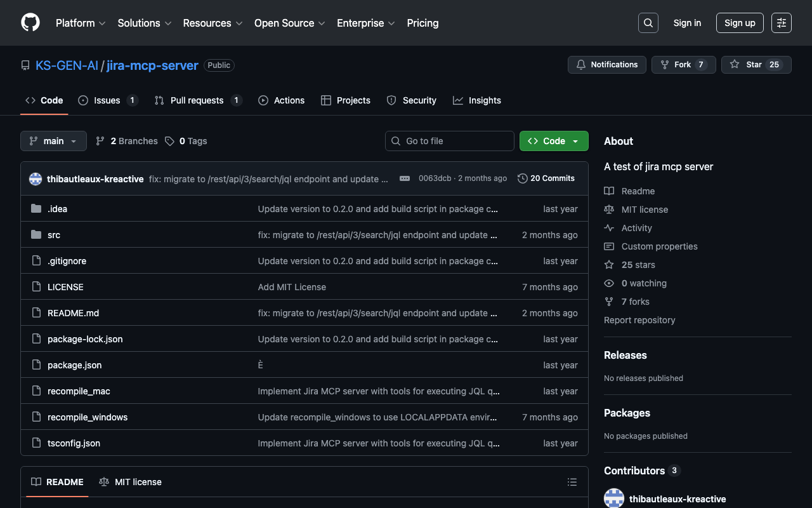Open the search magnifier icon

coord(648,23)
